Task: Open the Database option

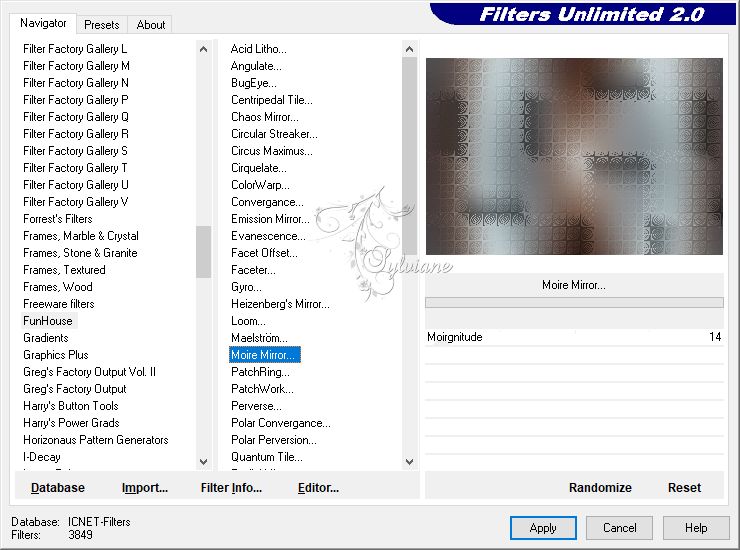Action: click(58, 488)
